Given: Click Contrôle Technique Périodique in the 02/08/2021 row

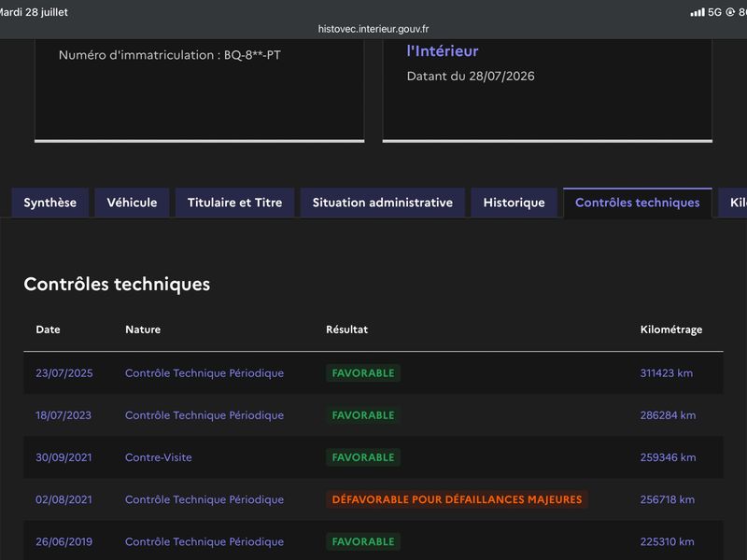Looking at the screenshot, I should 204,499.
